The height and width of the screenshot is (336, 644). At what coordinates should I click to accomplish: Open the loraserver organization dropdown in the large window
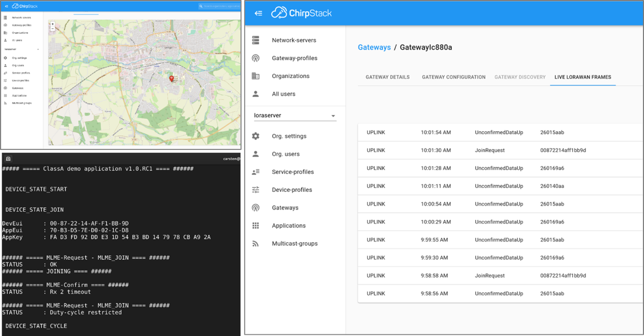point(295,116)
